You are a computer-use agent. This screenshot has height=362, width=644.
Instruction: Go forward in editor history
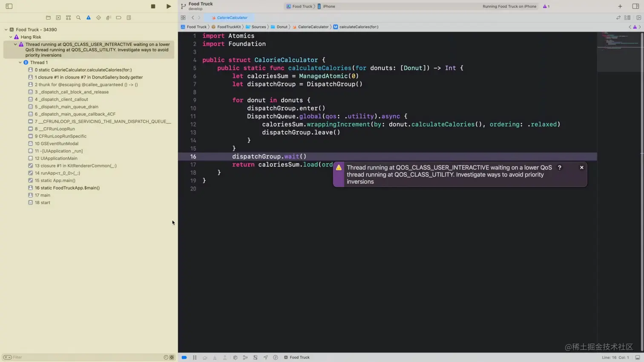(199, 18)
